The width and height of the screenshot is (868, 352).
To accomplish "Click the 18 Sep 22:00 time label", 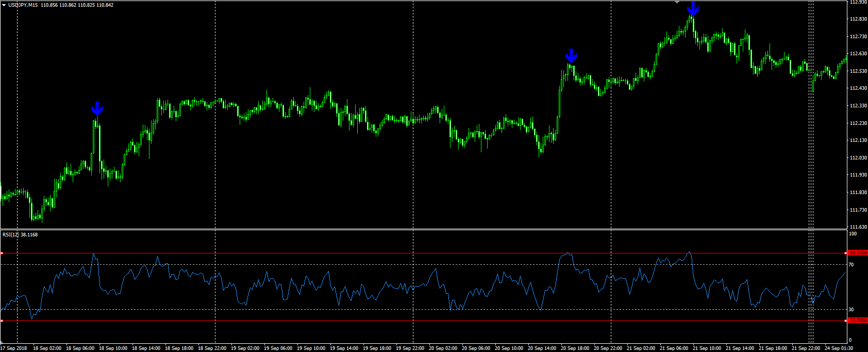I will (x=212, y=348).
